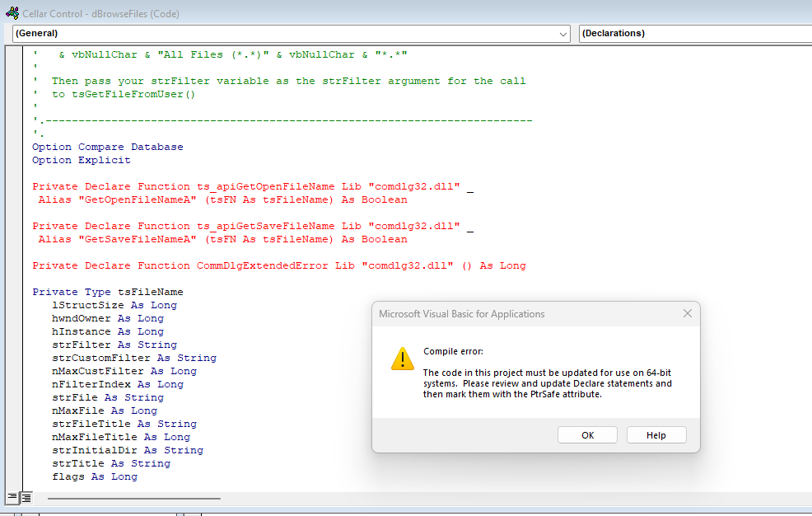Click the dashed comment separator line
This screenshot has height=516, width=812.
pyautogui.click(x=282, y=120)
